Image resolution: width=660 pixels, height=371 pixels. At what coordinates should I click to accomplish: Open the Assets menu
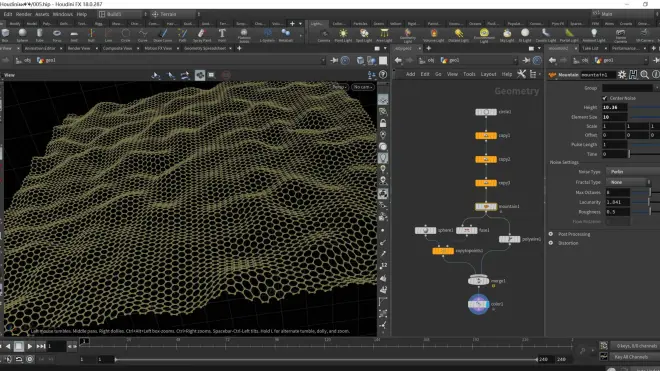coord(42,14)
